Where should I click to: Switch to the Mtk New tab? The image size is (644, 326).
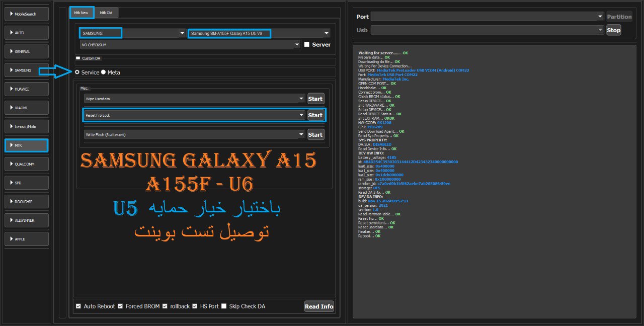click(81, 13)
